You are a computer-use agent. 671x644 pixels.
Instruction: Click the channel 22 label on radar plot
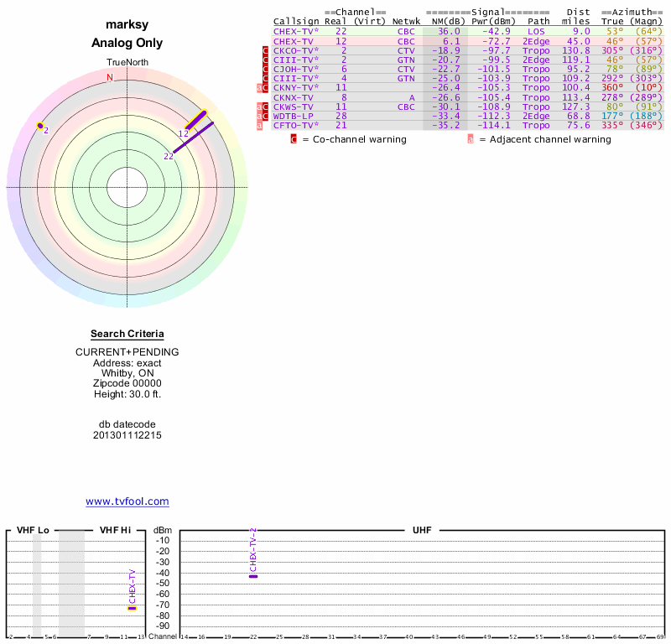click(169, 156)
